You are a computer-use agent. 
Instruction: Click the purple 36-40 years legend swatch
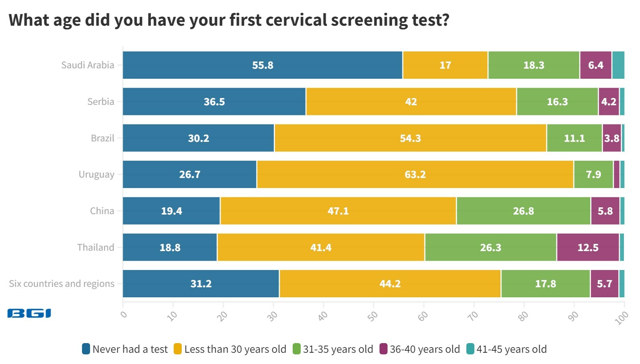384,349
